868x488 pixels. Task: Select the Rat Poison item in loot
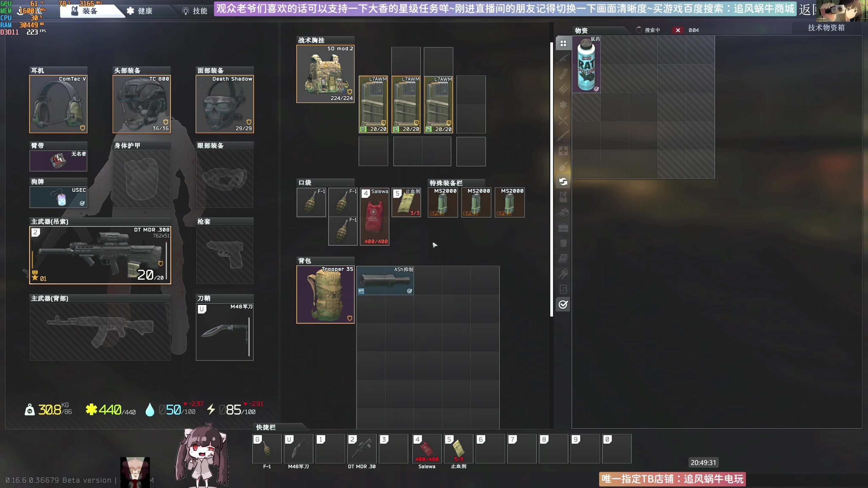tap(586, 64)
